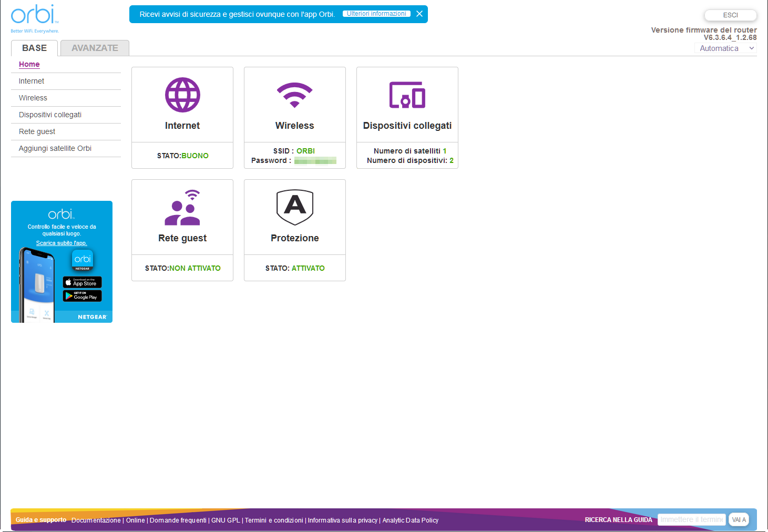Image resolution: width=768 pixels, height=532 pixels.
Task: Click the App Store download badge
Action: click(x=82, y=282)
